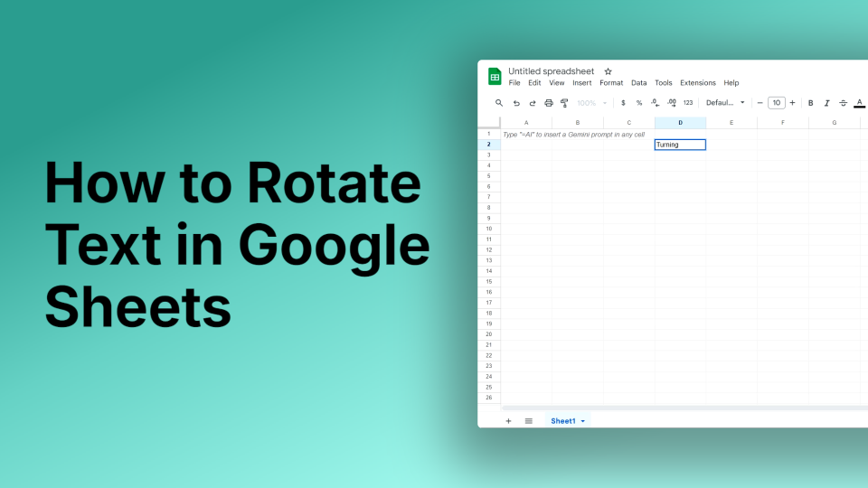The width and height of the screenshot is (868, 488).
Task: Switch to the Sheet1 tab
Action: click(563, 421)
